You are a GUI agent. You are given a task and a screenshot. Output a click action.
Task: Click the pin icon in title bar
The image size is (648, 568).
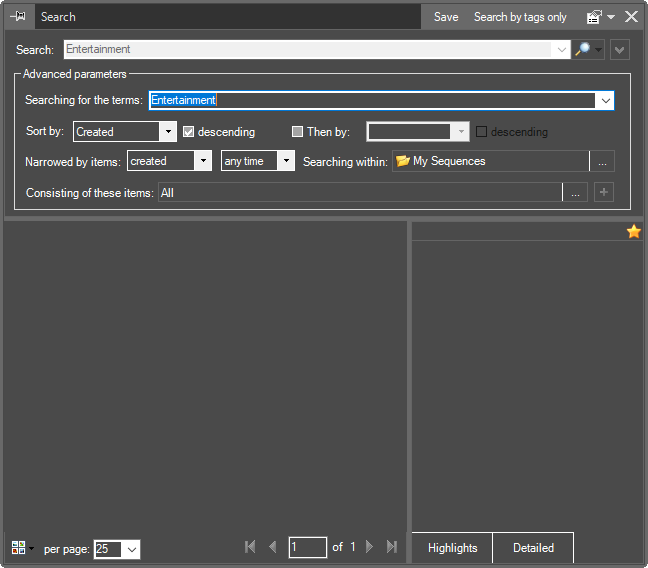[x=18, y=17]
